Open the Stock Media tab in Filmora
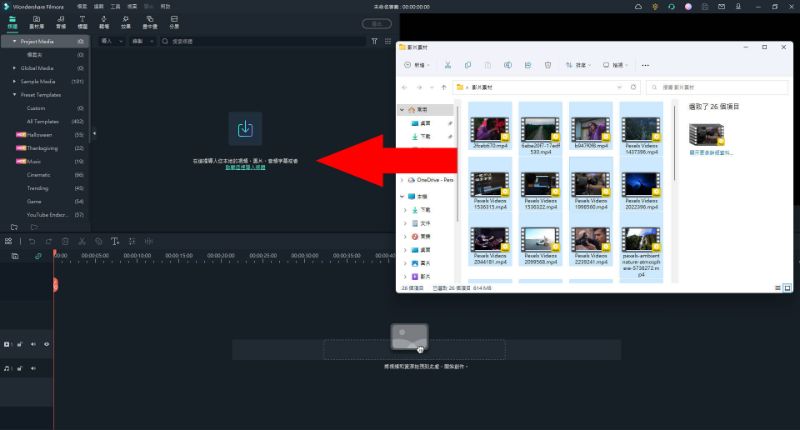800x430 pixels. [36, 22]
